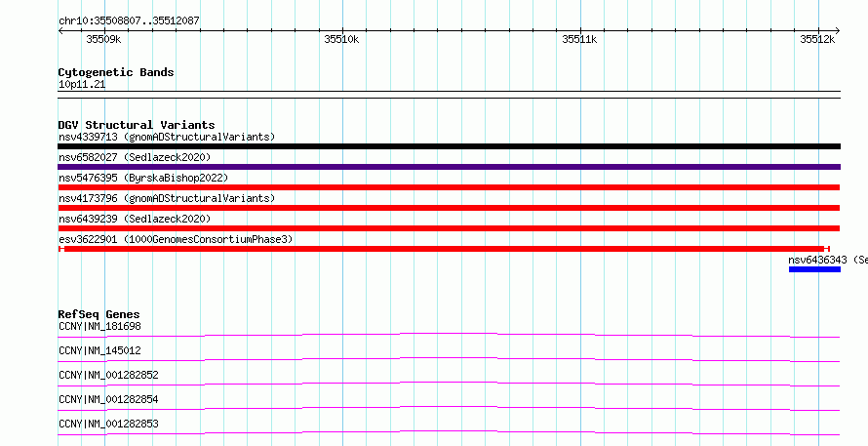Click the RefSeq Genes track title
Viewport: 868px width, 446px height.
point(99,314)
